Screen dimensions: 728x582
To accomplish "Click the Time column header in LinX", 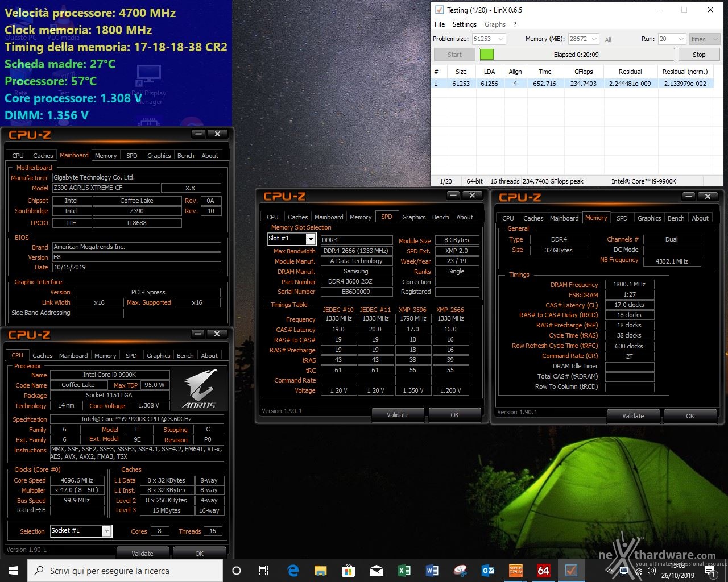I will (545, 72).
